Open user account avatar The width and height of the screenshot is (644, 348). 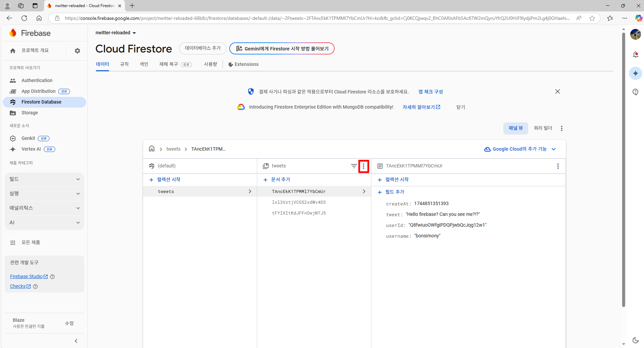click(x=636, y=34)
